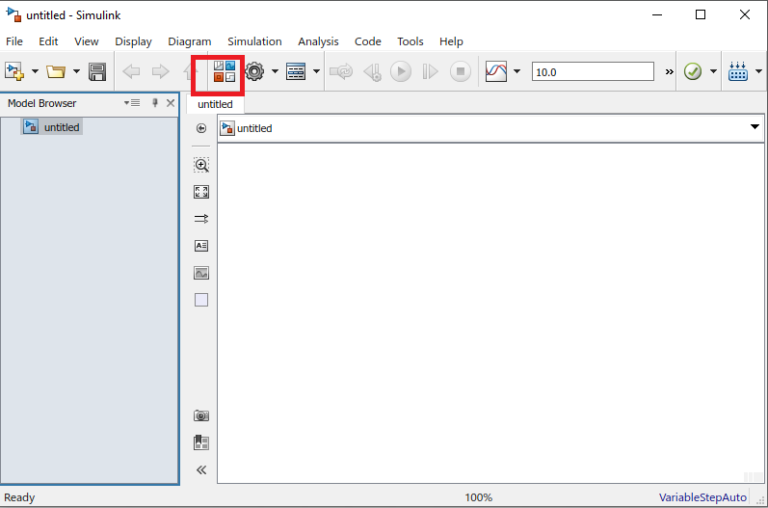Click the Back navigation arrow
This screenshot has height=508, width=768.
point(131,72)
